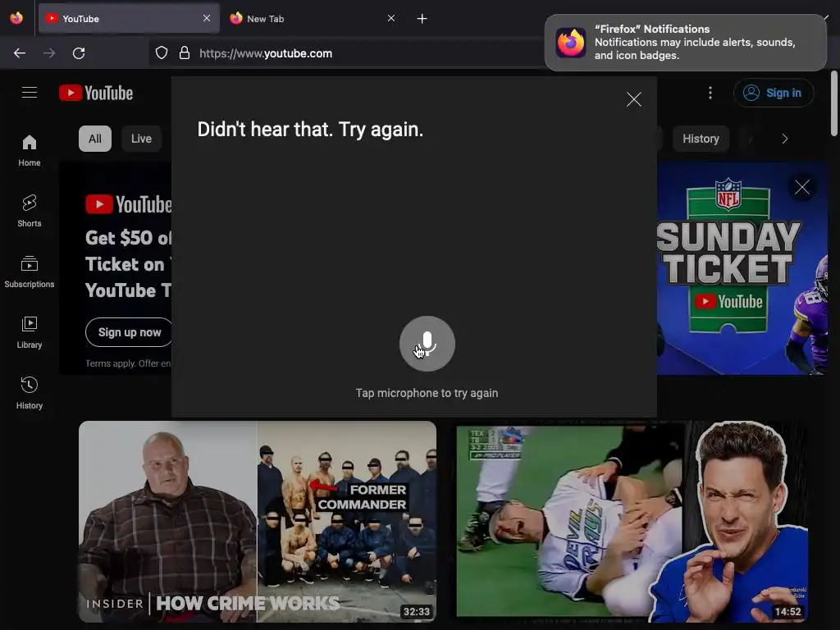
Task: Select the All filter chip
Action: point(95,139)
